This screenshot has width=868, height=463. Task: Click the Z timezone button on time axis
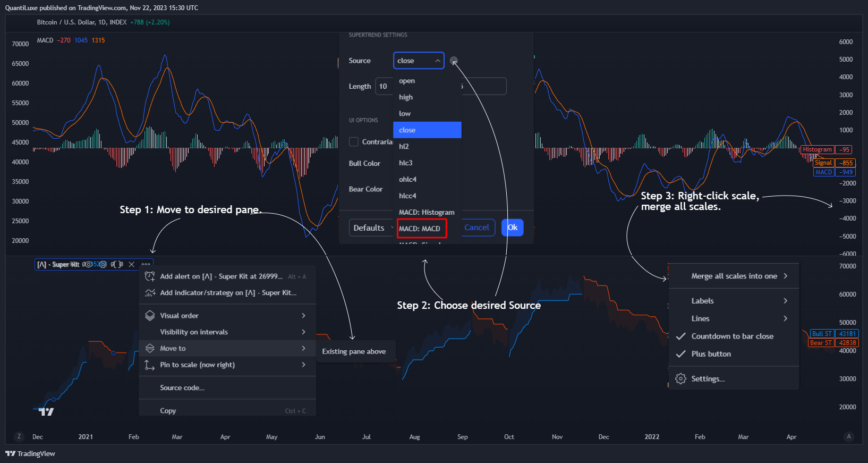(19, 436)
